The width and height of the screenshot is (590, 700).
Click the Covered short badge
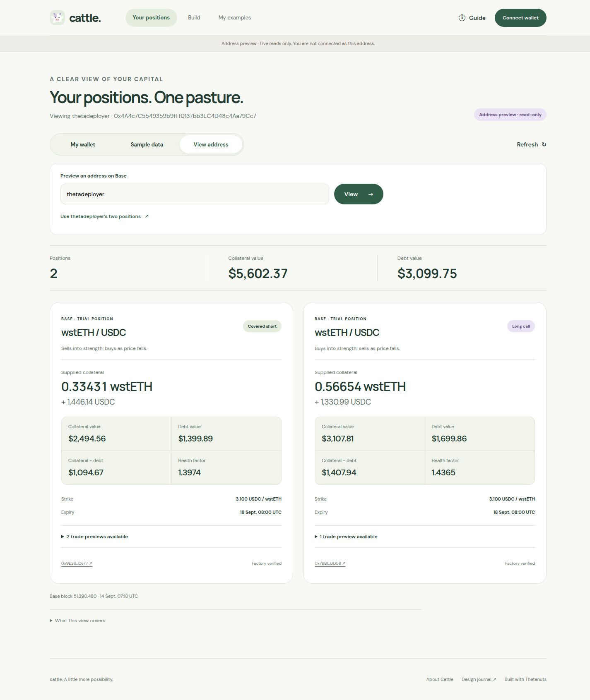[262, 326]
